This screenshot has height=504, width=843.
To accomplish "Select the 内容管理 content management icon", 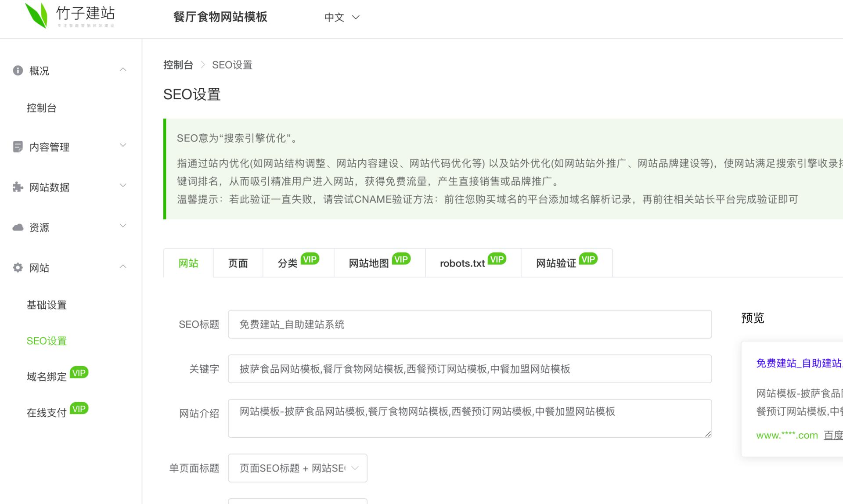I will (18, 147).
